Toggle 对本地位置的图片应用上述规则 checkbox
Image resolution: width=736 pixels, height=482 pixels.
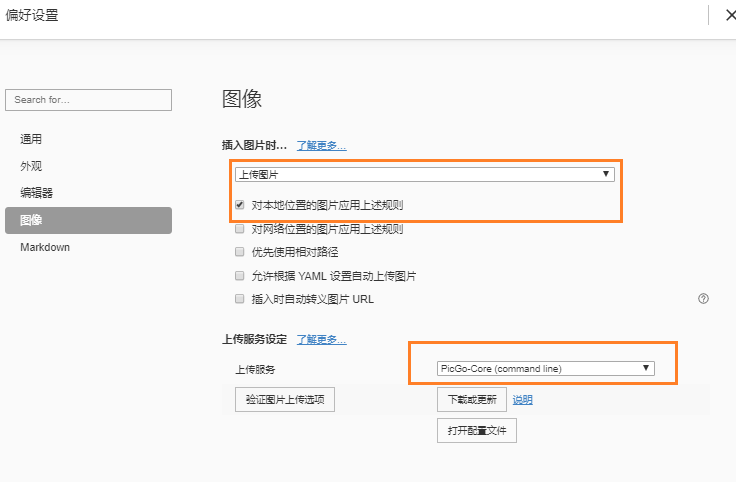pos(239,205)
